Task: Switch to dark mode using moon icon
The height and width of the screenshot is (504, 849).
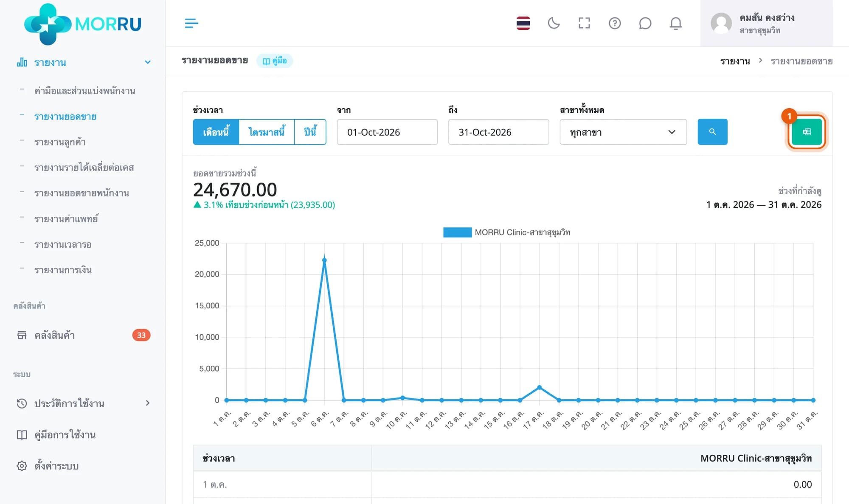Action: click(554, 23)
